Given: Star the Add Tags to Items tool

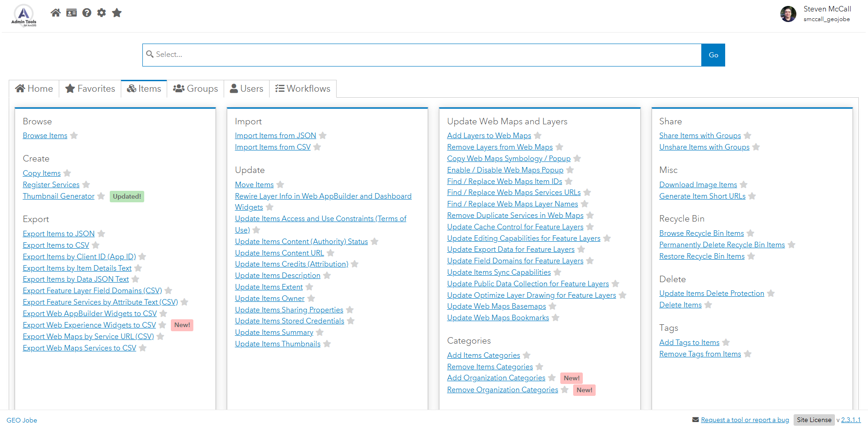Looking at the screenshot, I should 726,343.
